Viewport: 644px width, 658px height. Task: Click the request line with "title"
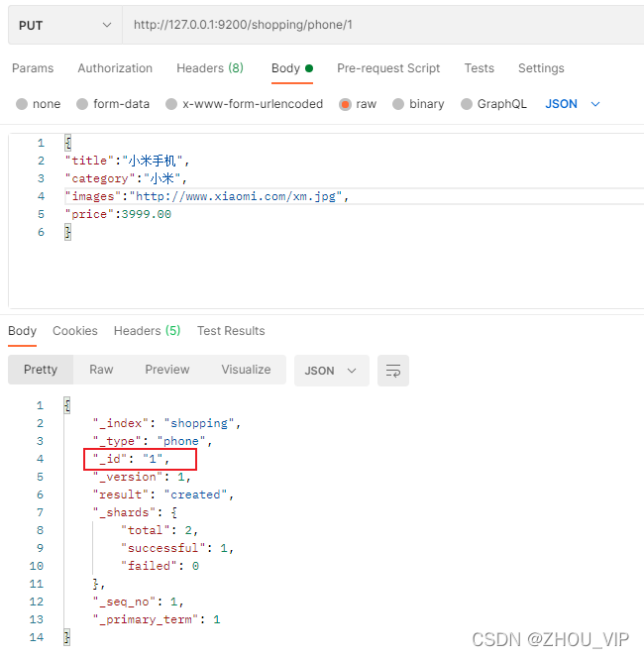click(127, 161)
